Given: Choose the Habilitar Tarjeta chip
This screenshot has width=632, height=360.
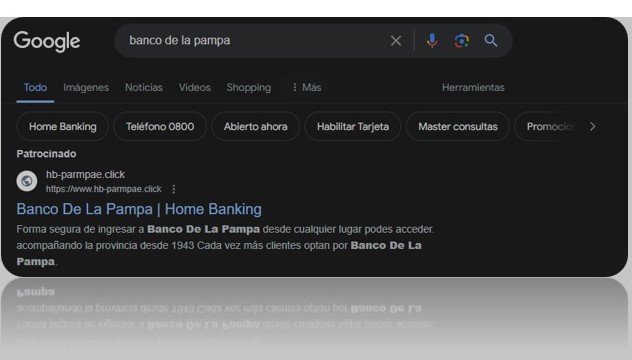Looking at the screenshot, I should pyautogui.click(x=353, y=127).
